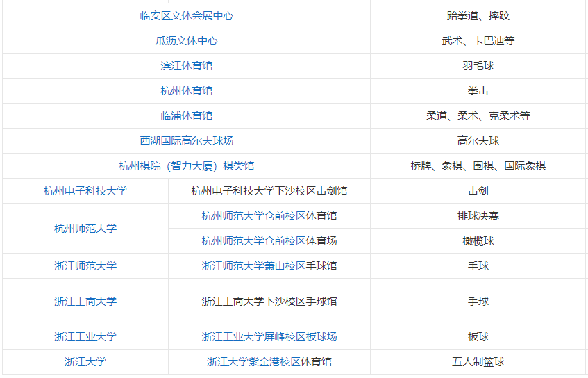Viewport: 588px width, 378px height.
Task: Select the 橄榄球 cell
Action: click(478, 240)
